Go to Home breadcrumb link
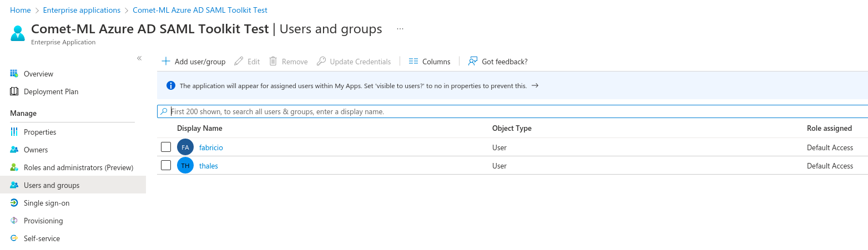This screenshot has width=868, height=250. (20, 10)
